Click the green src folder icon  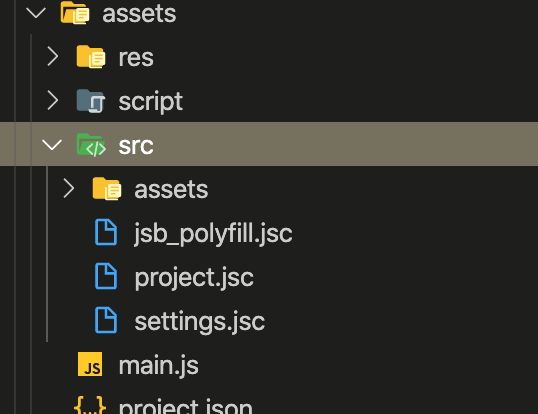tap(91, 145)
